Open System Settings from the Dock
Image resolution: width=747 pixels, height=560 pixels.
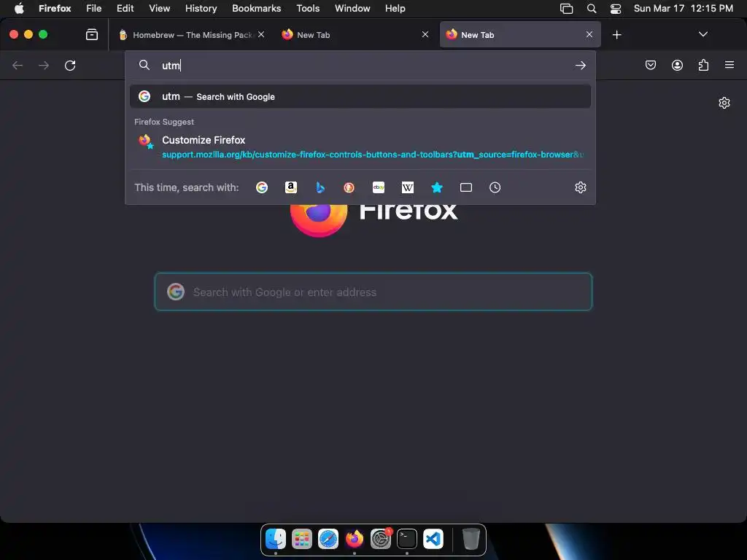click(x=381, y=539)
